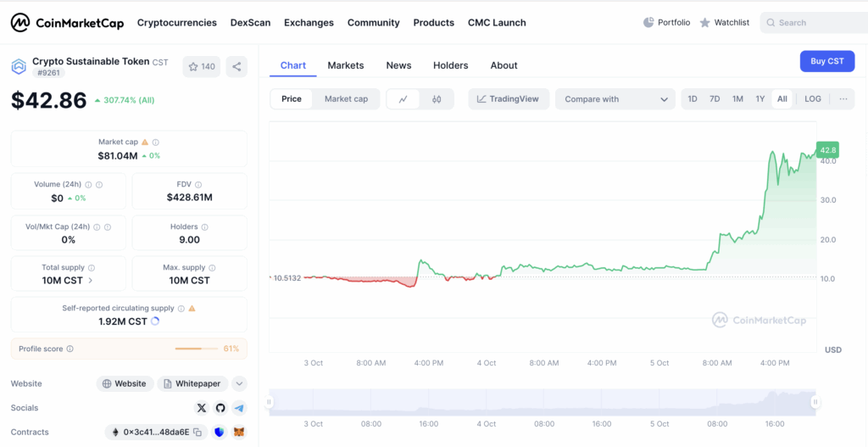
Task: Click the right handle of chart range slider
Action: coord(815,402)
